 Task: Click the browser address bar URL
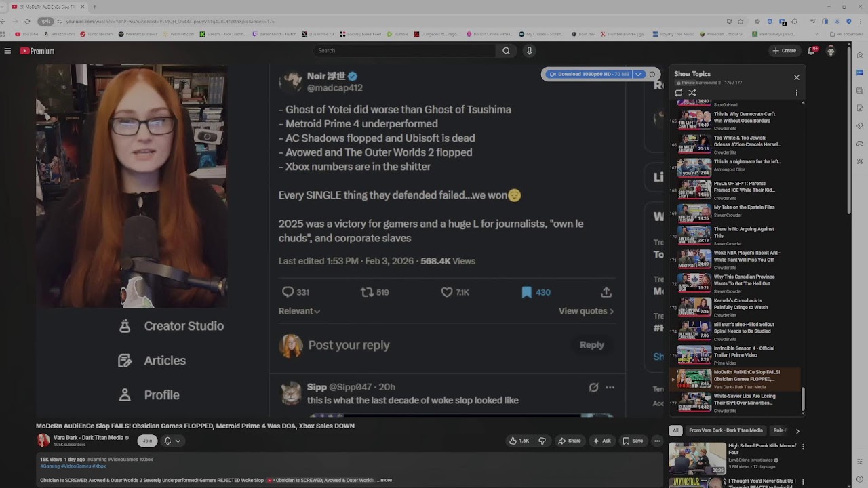coord(170,22)
